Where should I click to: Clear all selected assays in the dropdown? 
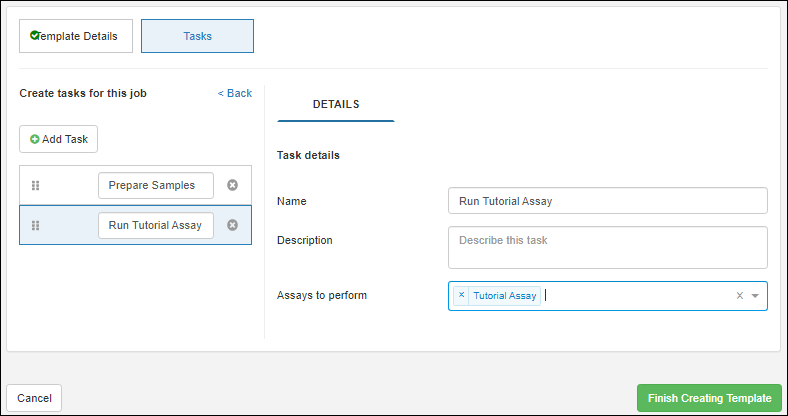pos(740,296)
